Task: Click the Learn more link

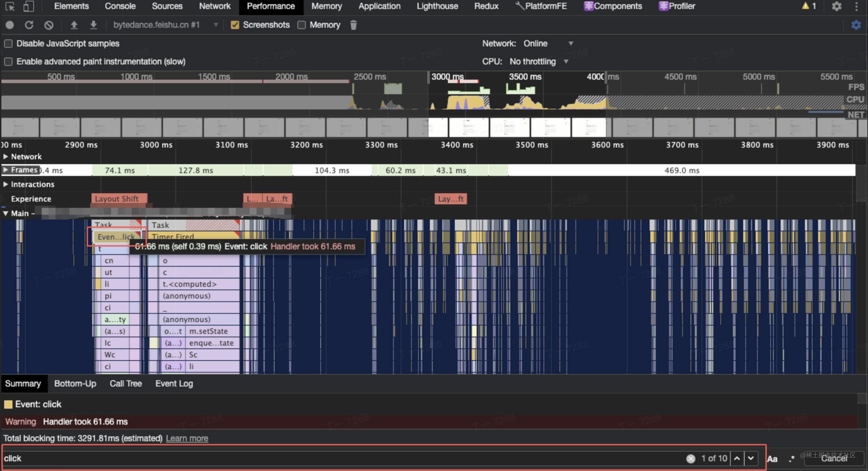Action: [x=187, y=438]
